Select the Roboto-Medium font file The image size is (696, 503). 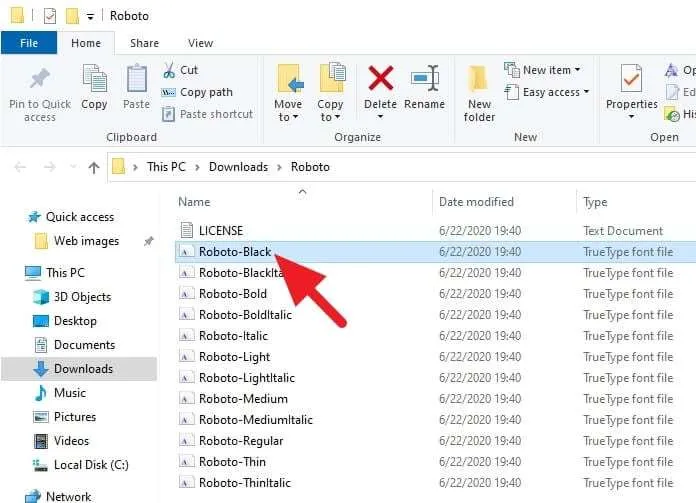(243, 399)
